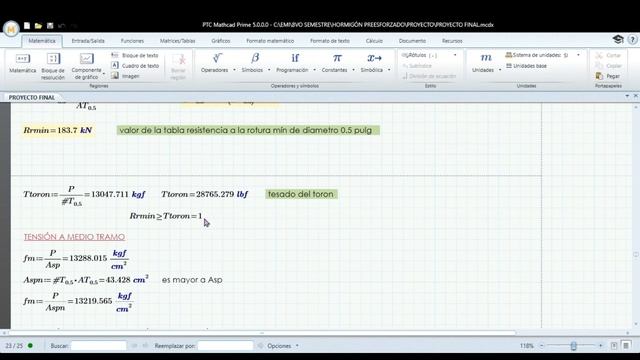Click the Subíndice style button
640x360 pixels.
pos(417,66)
